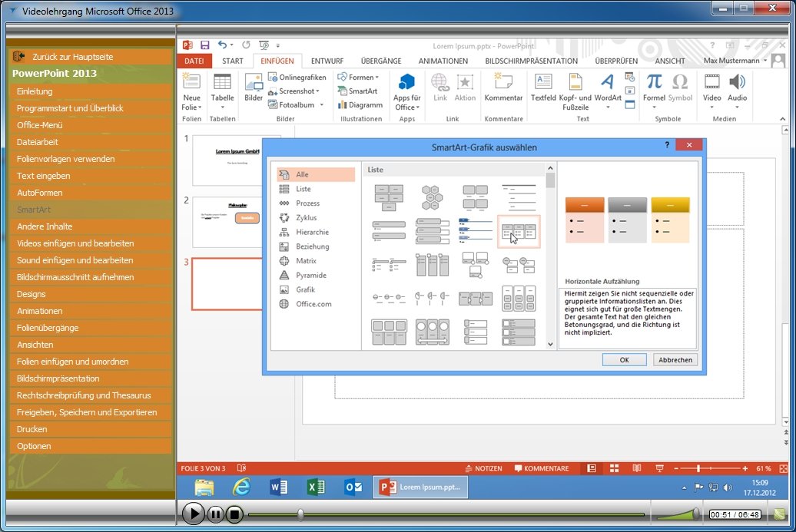Image resolution: width=796 pixels, height=532 pixels.
Task: Pause the video lesson
Action: [215, 514]
